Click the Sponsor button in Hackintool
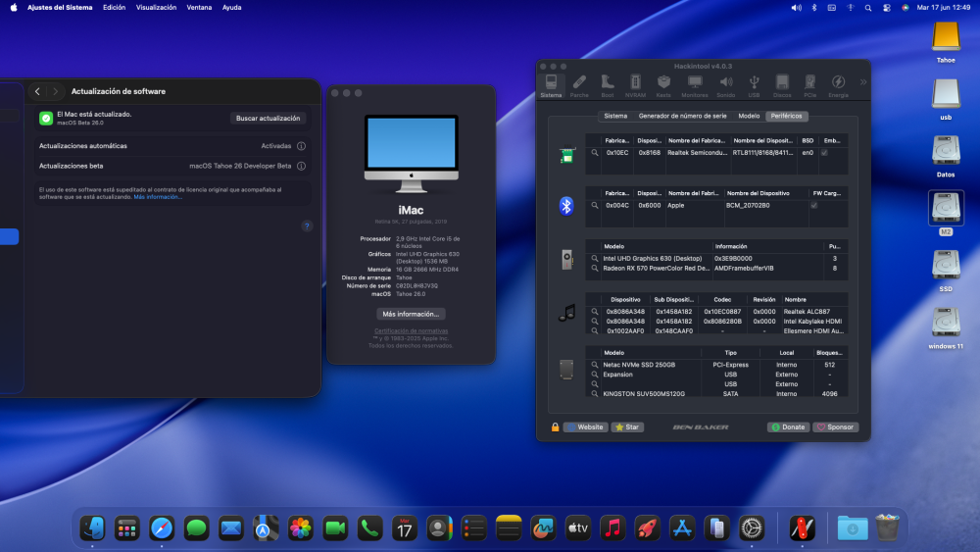 click(x=835, y=427)
